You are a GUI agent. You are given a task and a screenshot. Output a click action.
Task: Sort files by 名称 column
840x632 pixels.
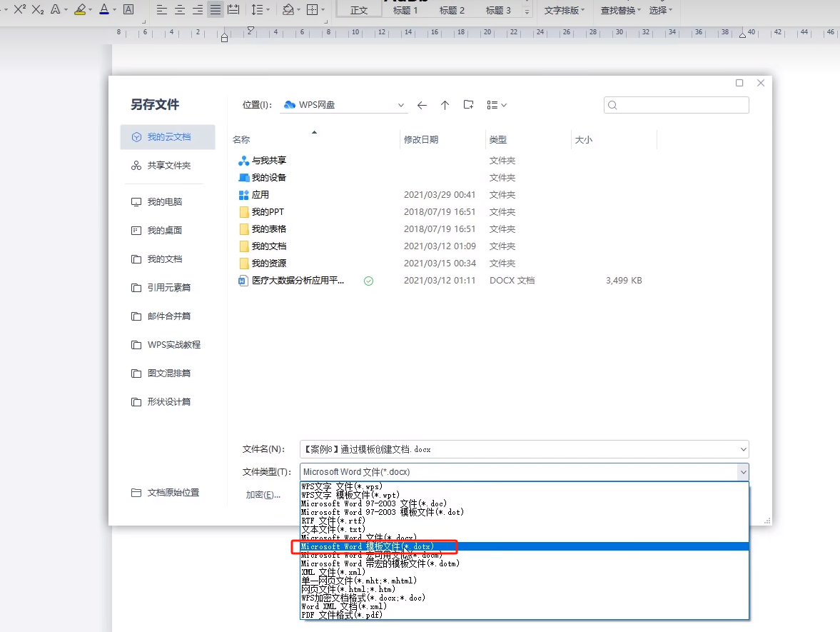coord(241,140)
